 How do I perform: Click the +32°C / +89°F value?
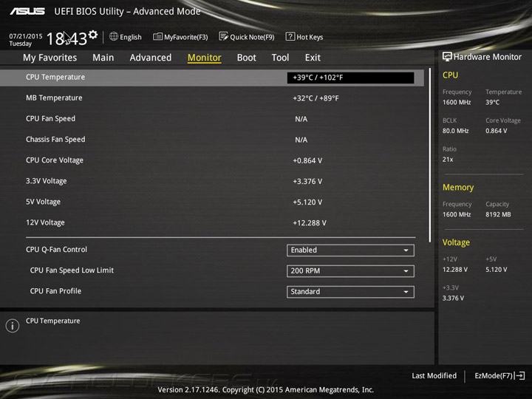click(316, 98)
